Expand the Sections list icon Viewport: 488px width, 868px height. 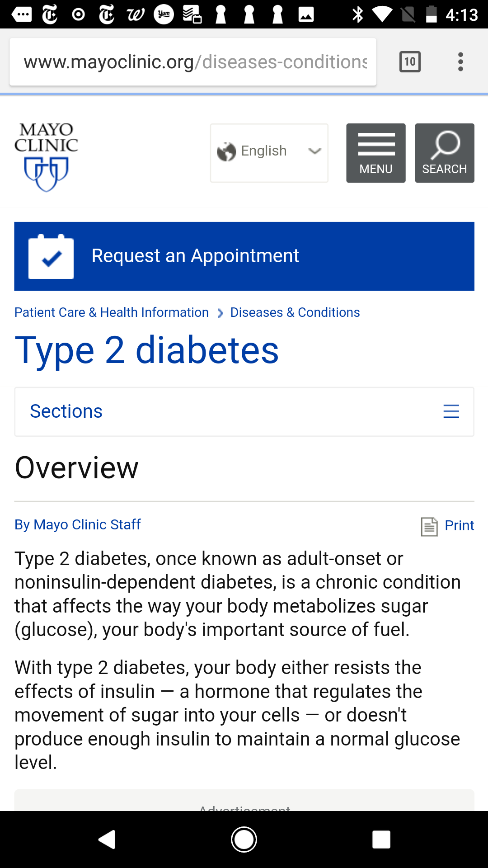click(451, 411)
